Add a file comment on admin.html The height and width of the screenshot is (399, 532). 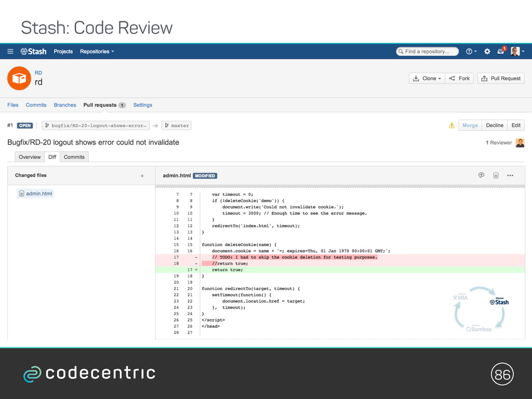pyautogui.click(x=481, y=176)
